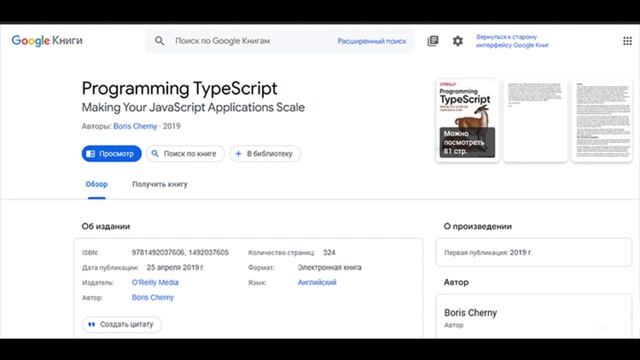
Task: Click ISBN value 9781492037606, 1492037605
Action: click(180, 253)
